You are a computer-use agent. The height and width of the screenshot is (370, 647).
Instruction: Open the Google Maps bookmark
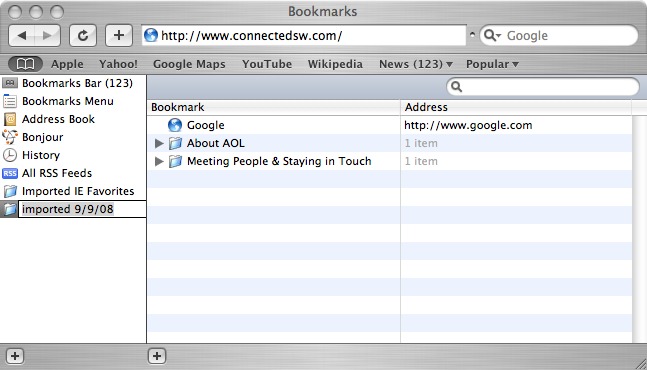click(189, 64)
